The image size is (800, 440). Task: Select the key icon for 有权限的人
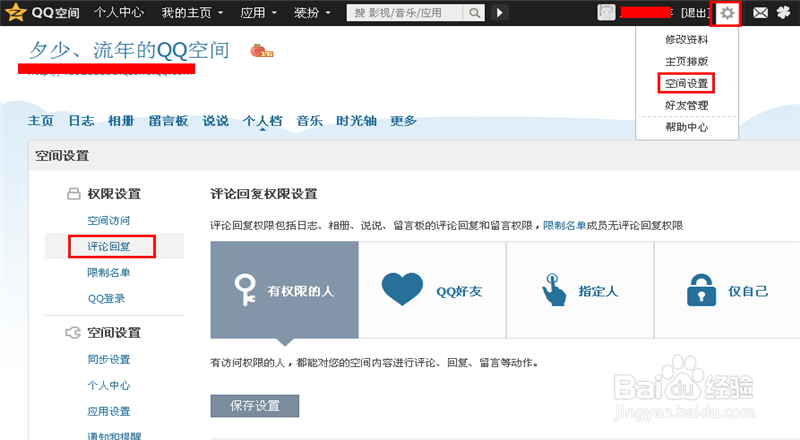[245, 290]
